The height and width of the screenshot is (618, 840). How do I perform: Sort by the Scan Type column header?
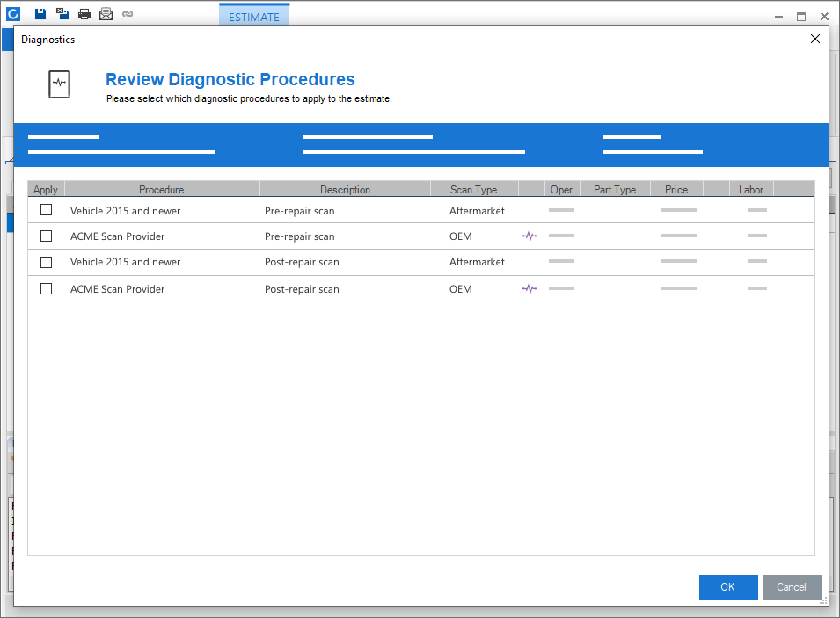(x=473, y=189)
